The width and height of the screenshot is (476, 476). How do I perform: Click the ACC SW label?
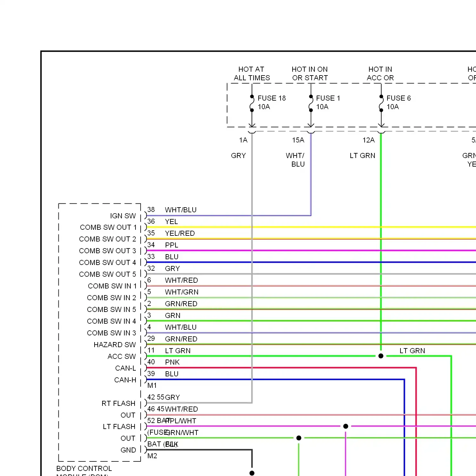[x=122, y=357]
